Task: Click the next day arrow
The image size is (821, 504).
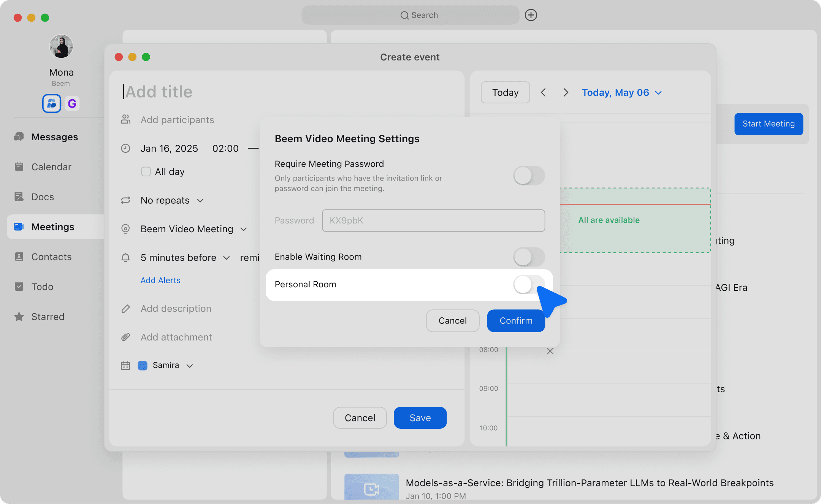Action: click(566, 92)
